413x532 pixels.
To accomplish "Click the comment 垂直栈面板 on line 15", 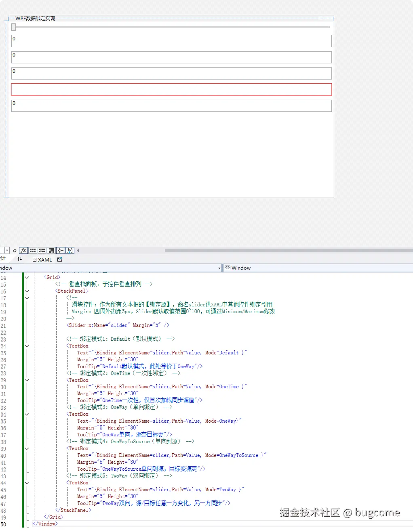I will (104, 284).
